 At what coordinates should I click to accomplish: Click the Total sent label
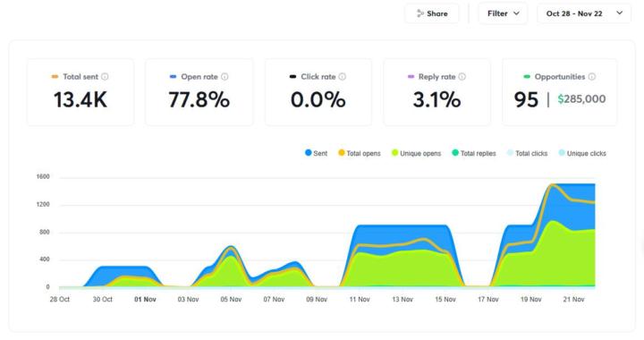pyautogui.click(x=80, y=76)
